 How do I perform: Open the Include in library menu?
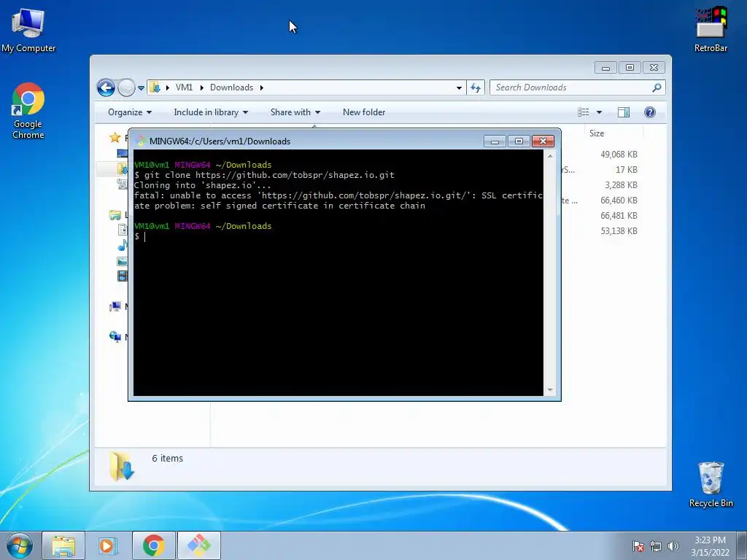211,112
